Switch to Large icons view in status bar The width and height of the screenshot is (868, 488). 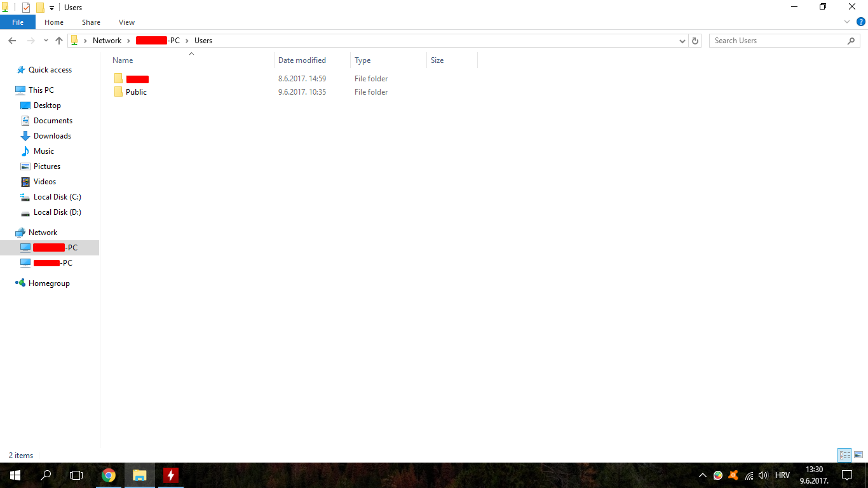coord(858,455)
